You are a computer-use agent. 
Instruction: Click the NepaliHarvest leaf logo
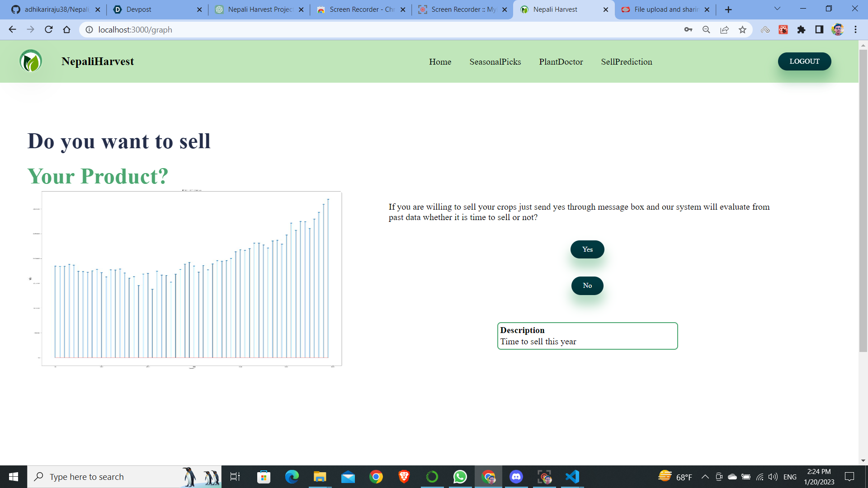pyautogui.click(x=31, y=61)
